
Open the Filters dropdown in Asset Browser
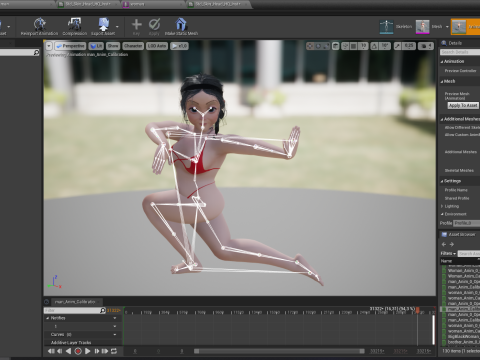(448, 254)
